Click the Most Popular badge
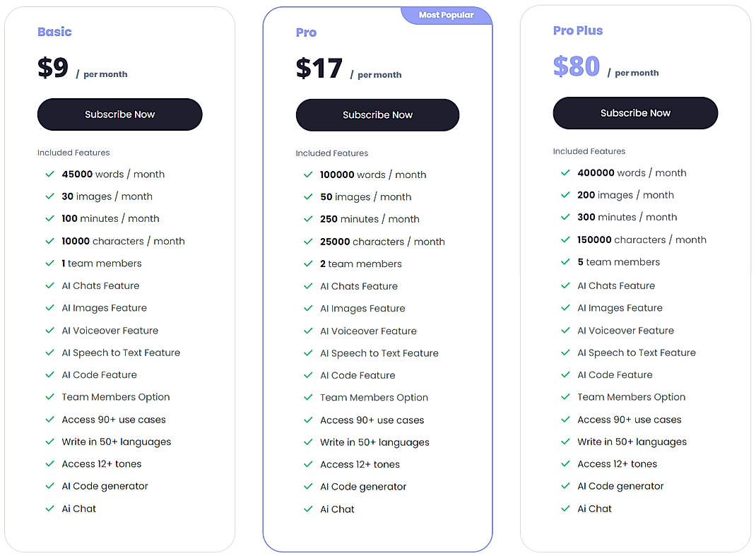756x556 pixels. [x=446, y=14]
